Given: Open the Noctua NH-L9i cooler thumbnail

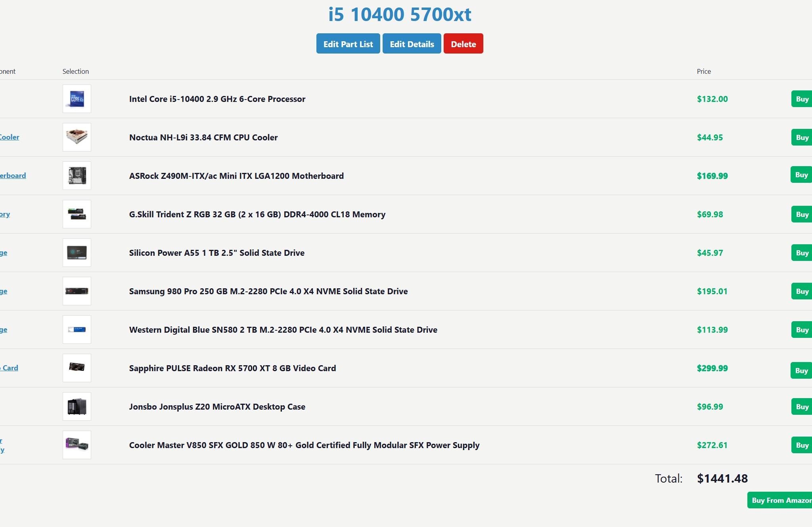Looking at the screenshot, I should [77, 137].
